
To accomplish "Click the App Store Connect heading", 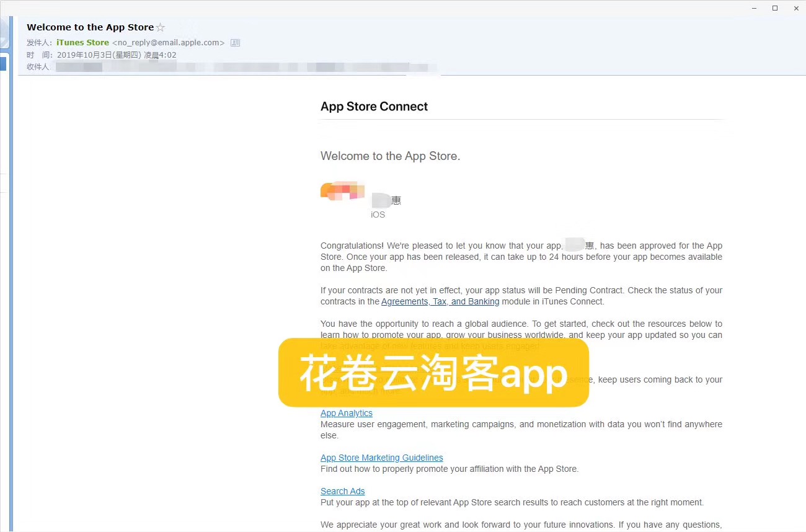I will click(374, 107).
